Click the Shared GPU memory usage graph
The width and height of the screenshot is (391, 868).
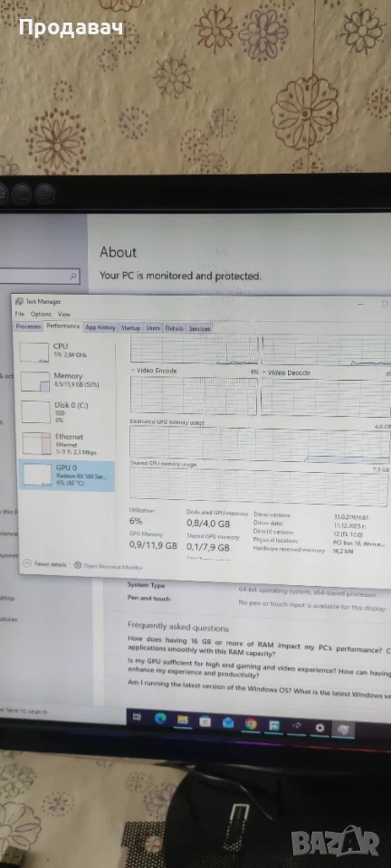[259, 485]
